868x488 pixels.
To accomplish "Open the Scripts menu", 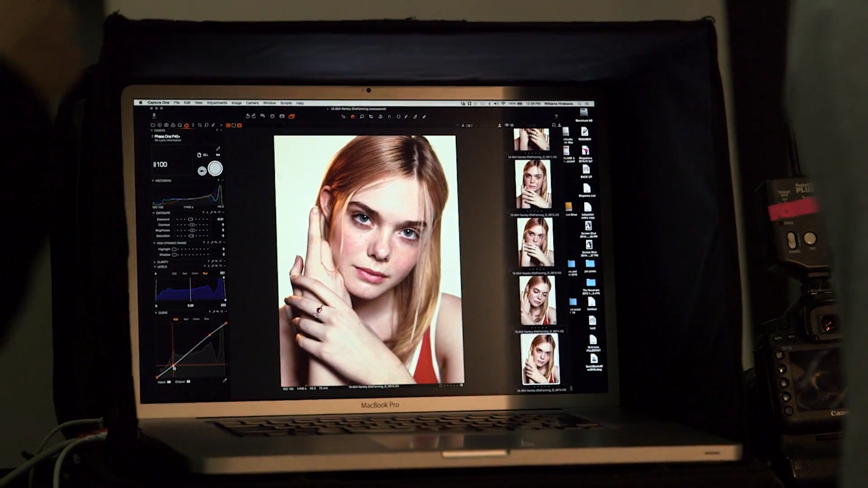I will coord(286,103).
